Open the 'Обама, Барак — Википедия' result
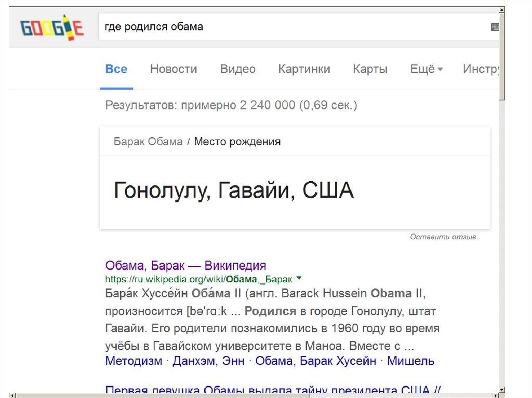The width and height of the screenshot is (532, 398). point(185,266)
